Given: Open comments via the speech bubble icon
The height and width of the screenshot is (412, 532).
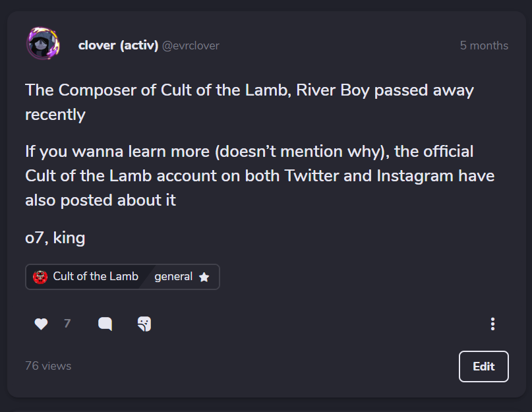Looking at the screenshot, I should pos(105,324).
